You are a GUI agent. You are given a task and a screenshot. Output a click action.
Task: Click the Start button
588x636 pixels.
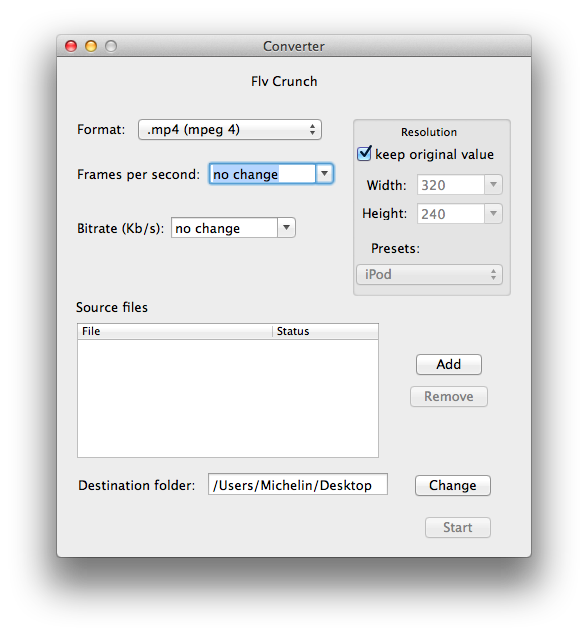[458, 527]
